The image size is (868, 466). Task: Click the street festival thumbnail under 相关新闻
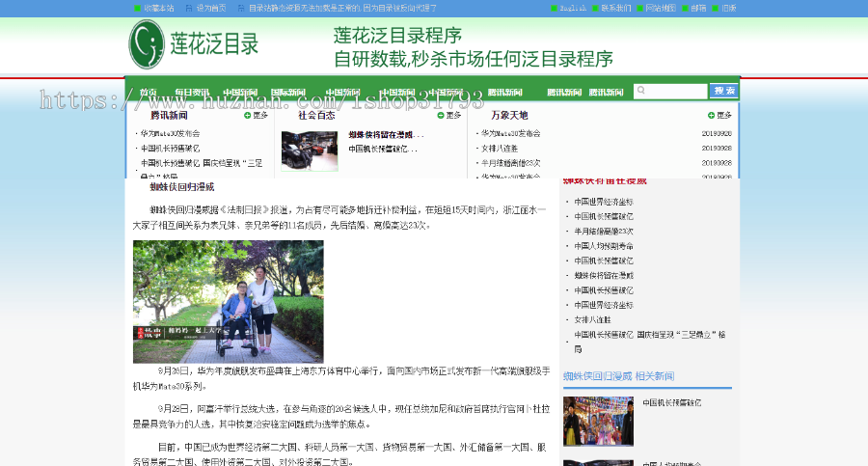pos(598,421)
